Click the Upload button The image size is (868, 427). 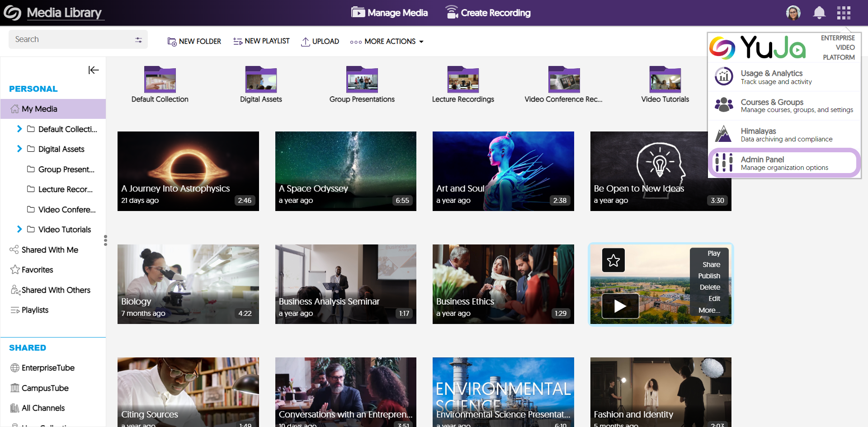pyautogui.click(x=320, y=42)
